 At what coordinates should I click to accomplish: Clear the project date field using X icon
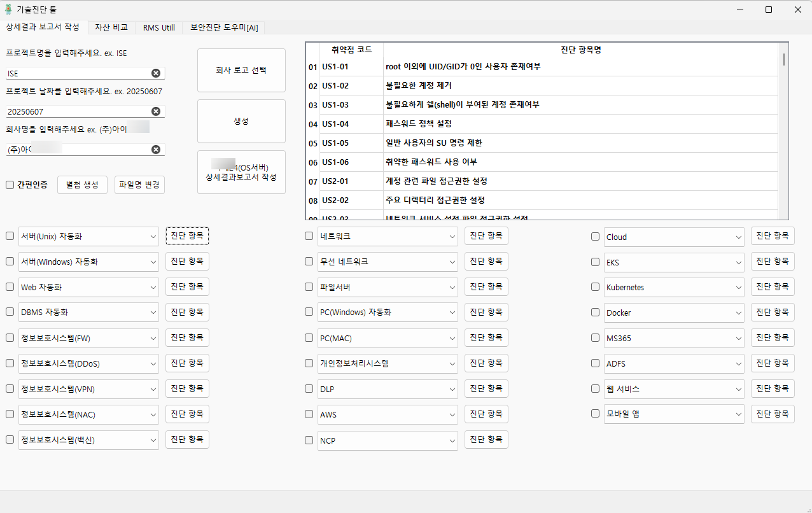156,111
